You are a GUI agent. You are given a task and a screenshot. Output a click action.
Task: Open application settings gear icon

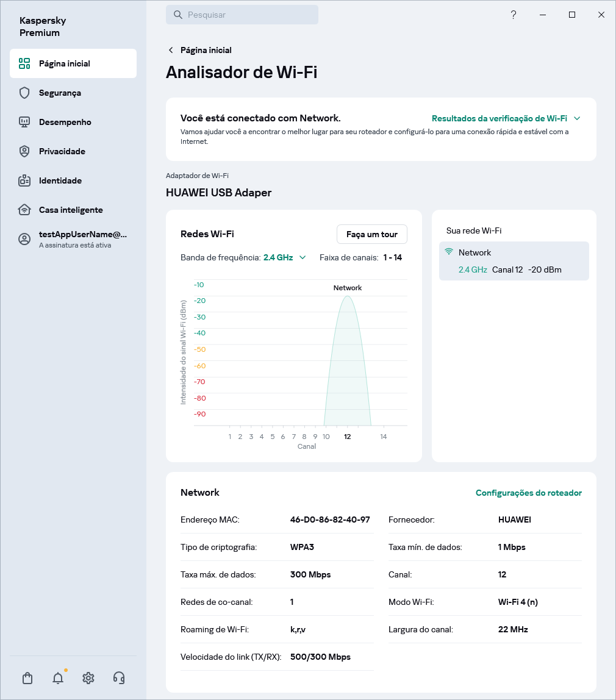pos(88,678)
